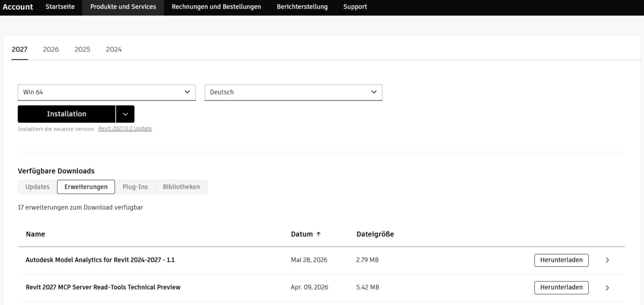The height and width of the screenshot is (305, 644).
Task: Expand the Installation options arrow
Action: [125, 114]
